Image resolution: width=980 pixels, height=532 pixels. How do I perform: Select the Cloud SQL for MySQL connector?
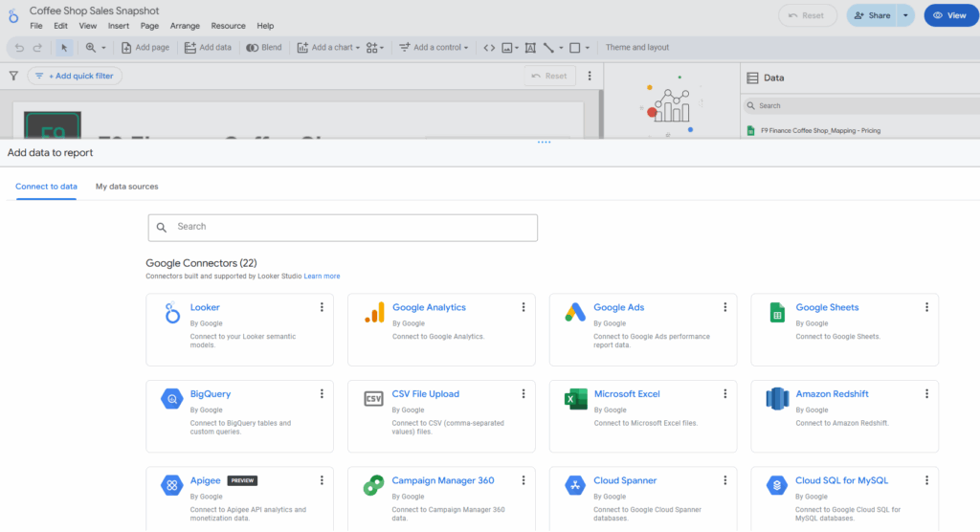845,499
